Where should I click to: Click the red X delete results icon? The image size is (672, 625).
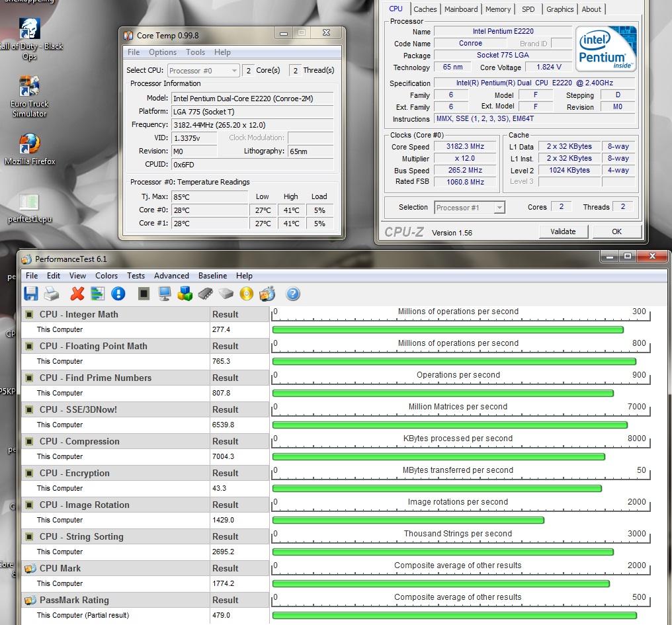point(77,294)
